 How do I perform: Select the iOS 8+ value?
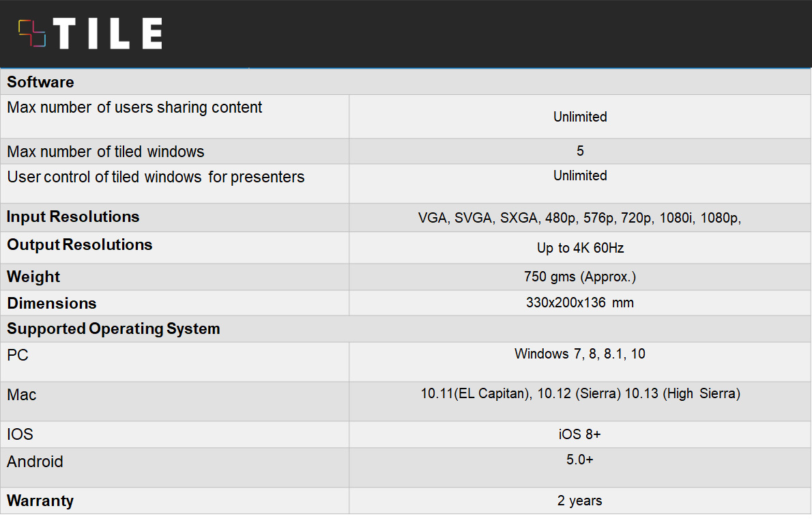pos(580,434)
